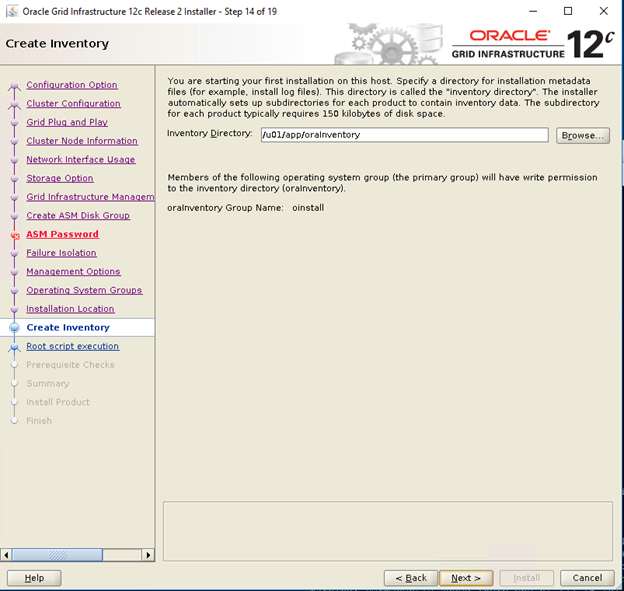
Task: Click the Configuration Option step bullet
Action: [x=14, y=86]
